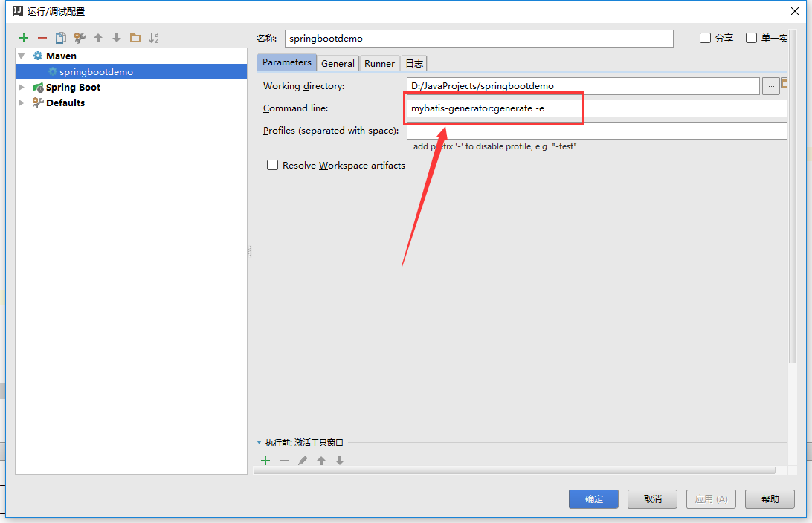Click the Spring Boot leaf icon
The height and width of the screenshot is (523, 812).
(x=38, y=88)
